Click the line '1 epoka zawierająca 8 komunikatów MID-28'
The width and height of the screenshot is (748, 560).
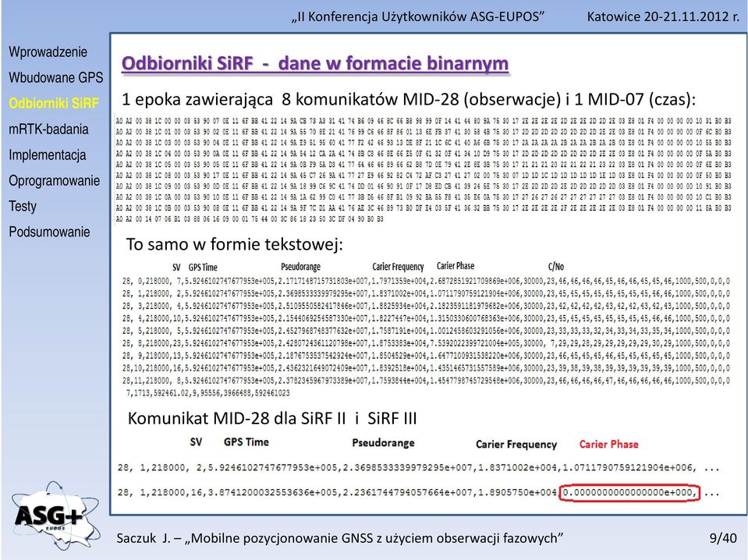(409, 99)
